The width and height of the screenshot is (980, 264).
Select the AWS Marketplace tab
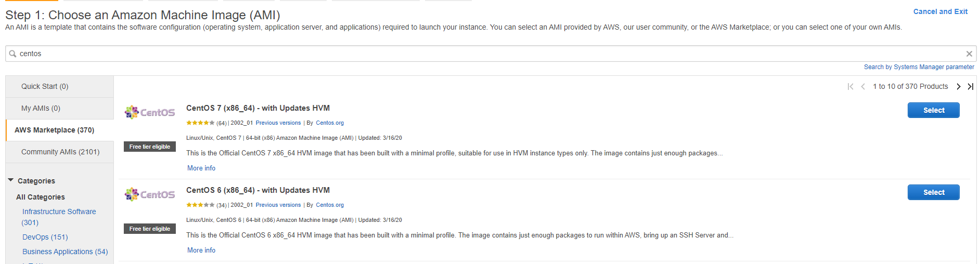60,130
